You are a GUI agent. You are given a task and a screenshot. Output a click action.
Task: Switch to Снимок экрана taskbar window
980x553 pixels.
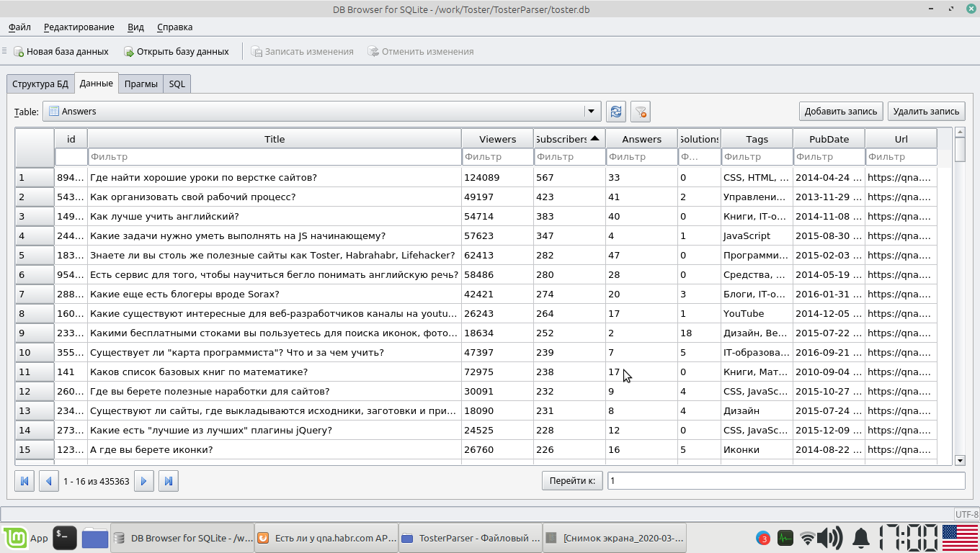[615, 538]
